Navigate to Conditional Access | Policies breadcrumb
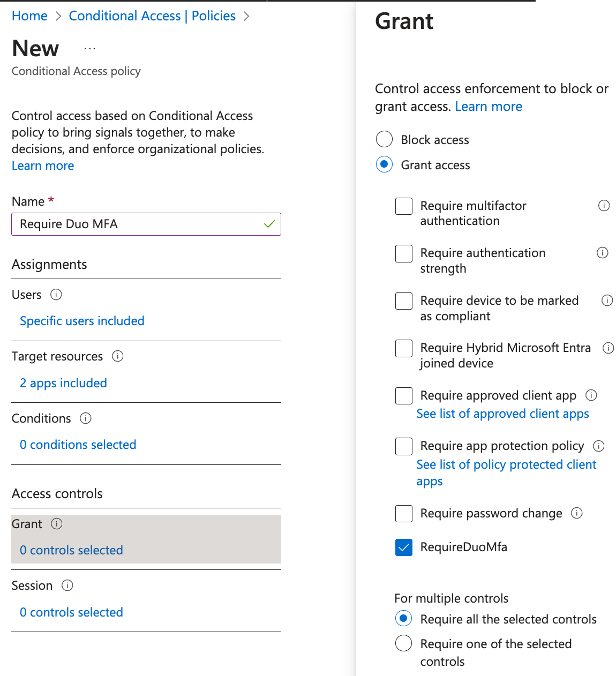Viewport: 616px width, 676px height. click(152, 16)
